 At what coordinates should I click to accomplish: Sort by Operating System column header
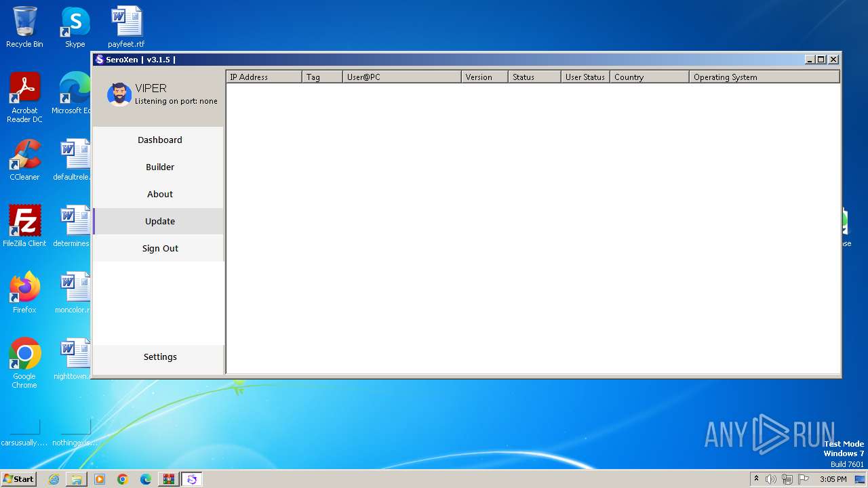click(x=764, y=77)
